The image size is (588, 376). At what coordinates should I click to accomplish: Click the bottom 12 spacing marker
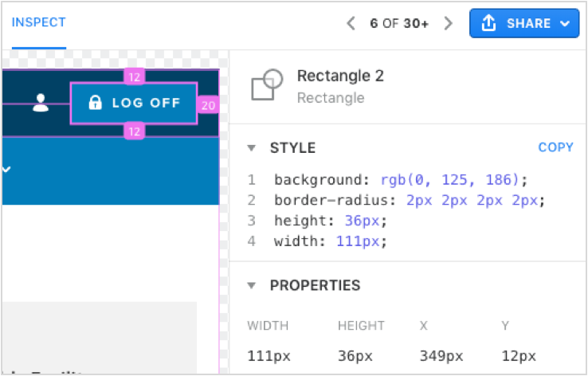click(x=134, y=131)
